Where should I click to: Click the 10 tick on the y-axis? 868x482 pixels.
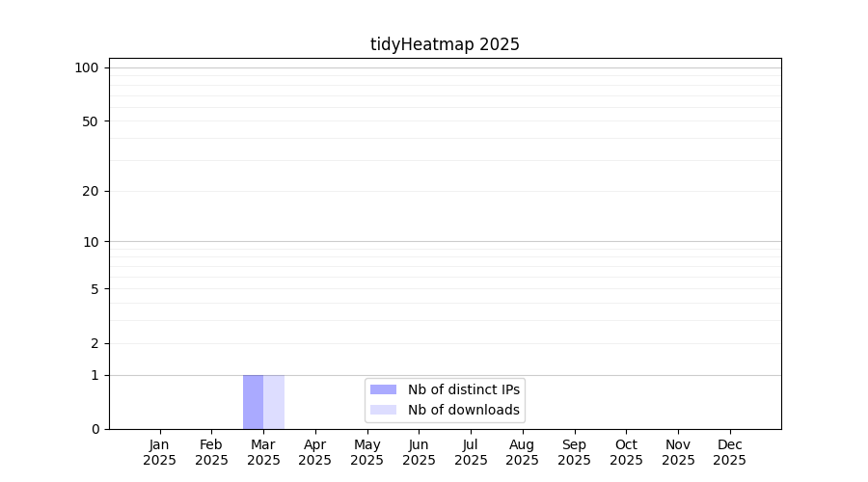[x=90, y=242]
